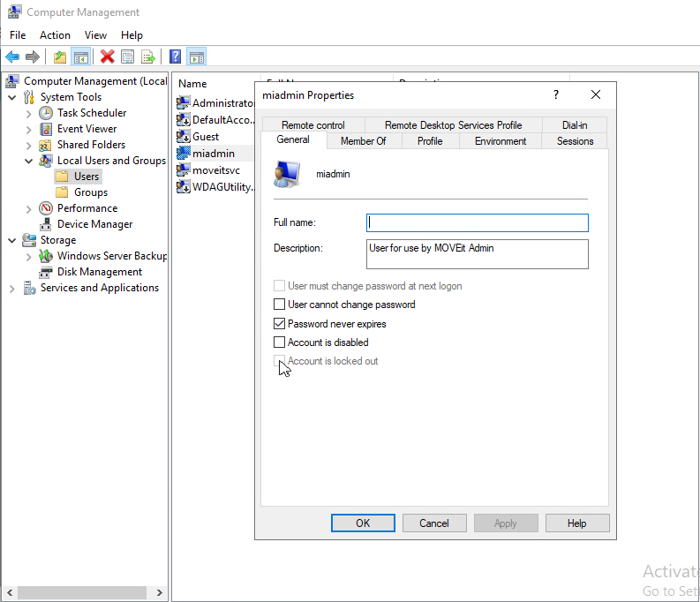Expand the Task Scheduler node

[x=28, y=113]
